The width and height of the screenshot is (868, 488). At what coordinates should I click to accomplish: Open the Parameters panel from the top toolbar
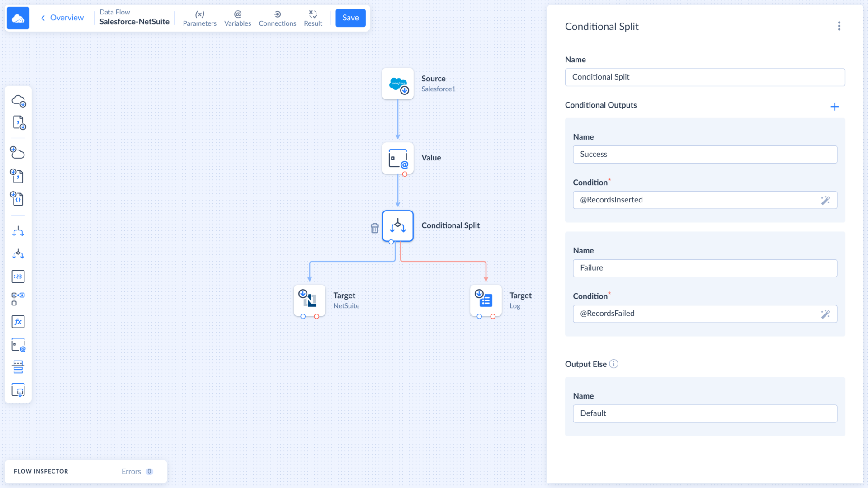(199, 18)
